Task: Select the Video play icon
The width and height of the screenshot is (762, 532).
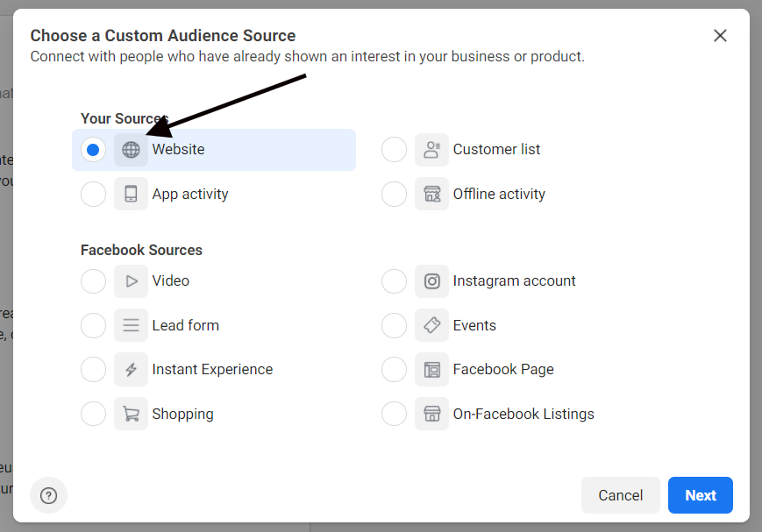Action: click(131, 280)
